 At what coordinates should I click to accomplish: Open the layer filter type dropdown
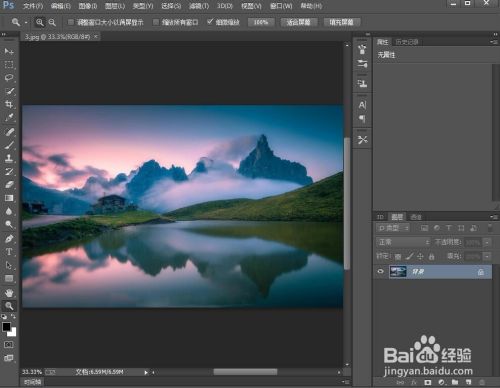pyautogui.click(x=393, y=228)
